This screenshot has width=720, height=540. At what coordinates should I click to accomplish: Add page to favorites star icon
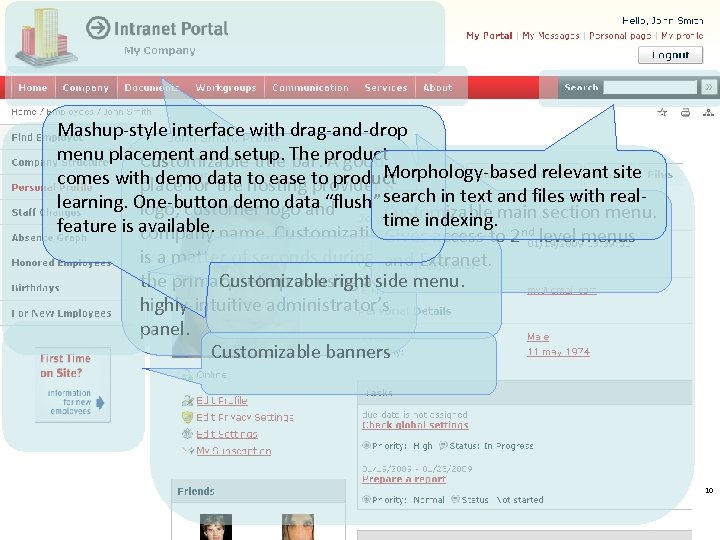[662, 112]
